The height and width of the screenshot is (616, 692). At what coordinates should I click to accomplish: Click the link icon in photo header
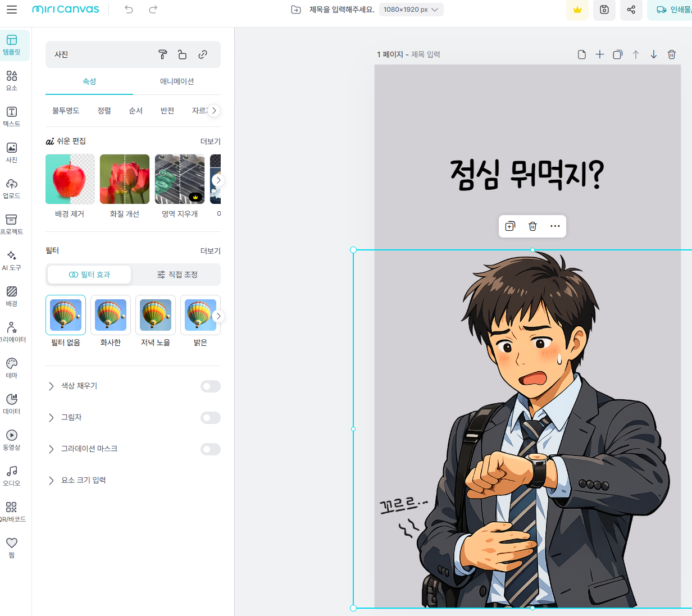click(203, 54)
